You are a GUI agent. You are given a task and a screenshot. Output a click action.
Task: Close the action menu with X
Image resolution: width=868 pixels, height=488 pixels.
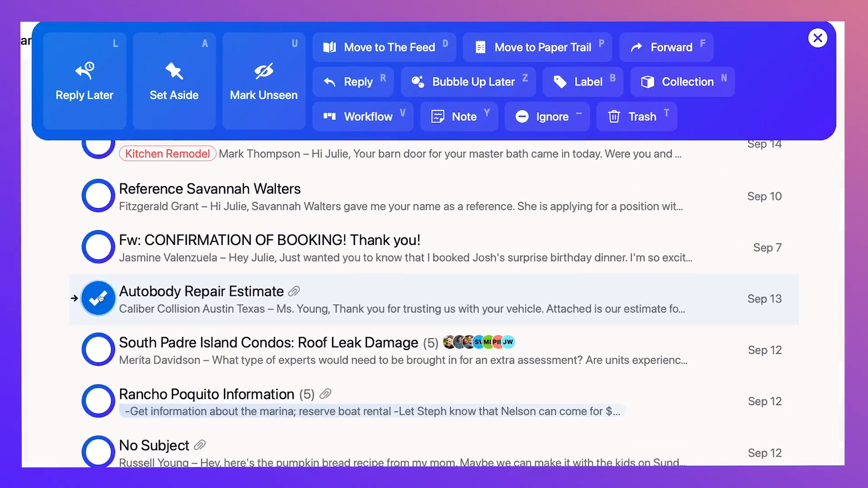click(818, 38)
